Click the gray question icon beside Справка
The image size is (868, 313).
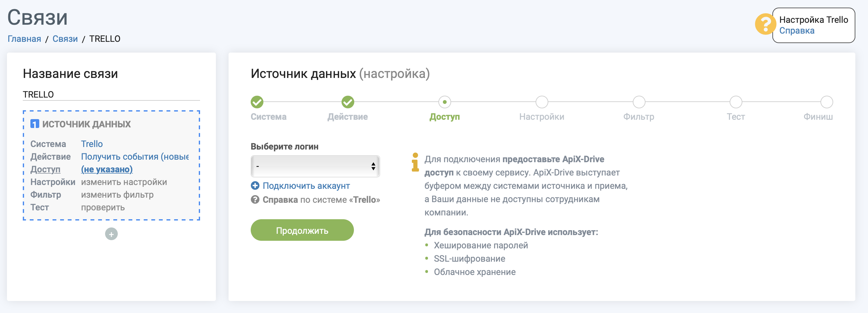pyautogui.click(x=255, y=200)
